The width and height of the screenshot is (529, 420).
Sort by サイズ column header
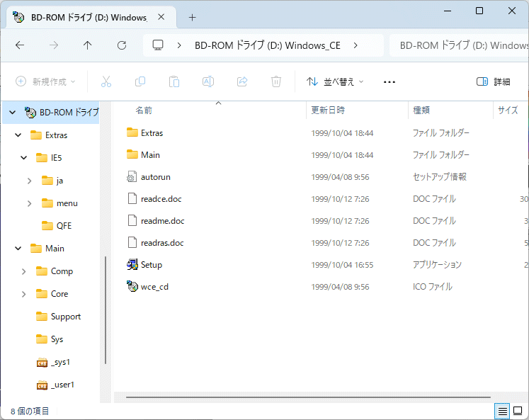coord(508,110)
